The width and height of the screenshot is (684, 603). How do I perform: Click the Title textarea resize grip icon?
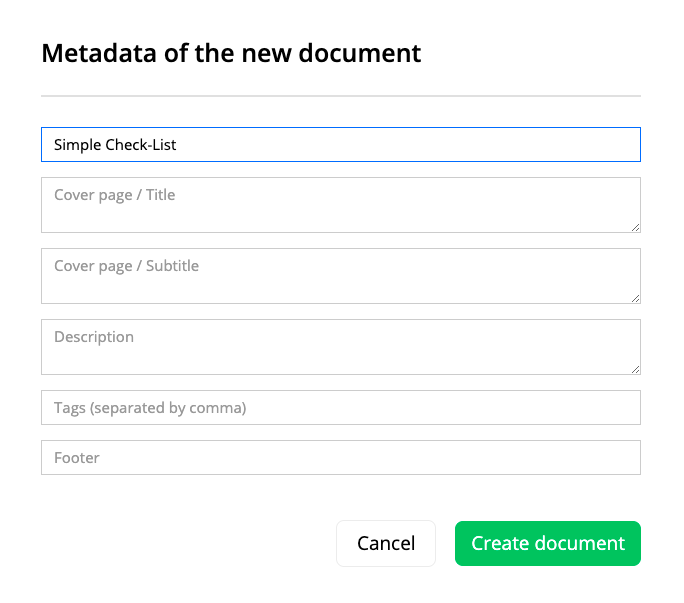coord(635,227)
